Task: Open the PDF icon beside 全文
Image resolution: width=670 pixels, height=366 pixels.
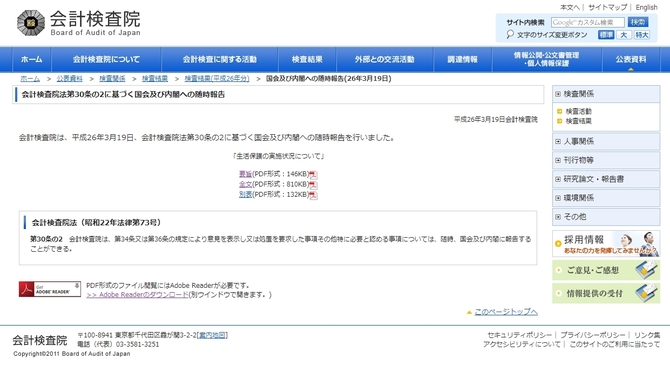Action: point(314,185)
